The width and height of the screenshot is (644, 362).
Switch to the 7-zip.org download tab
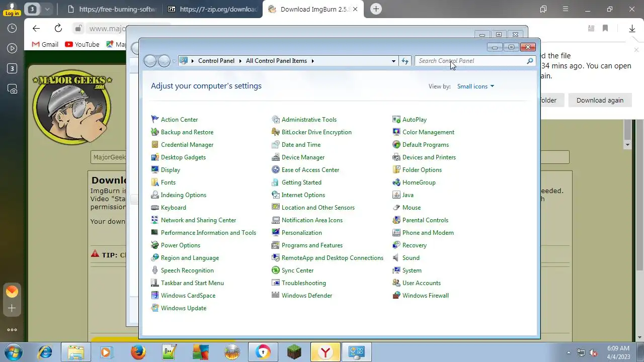click(x=212, y=9)
